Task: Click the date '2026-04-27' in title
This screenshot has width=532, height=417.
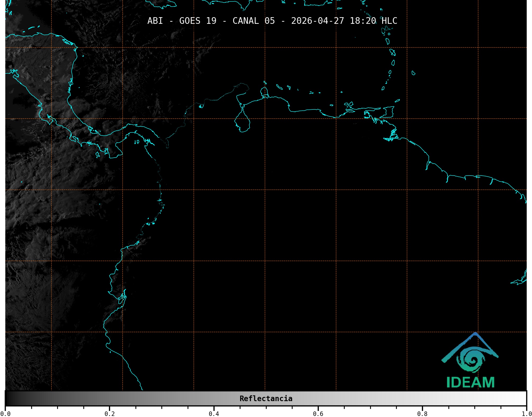Action: tap(317, 21)
